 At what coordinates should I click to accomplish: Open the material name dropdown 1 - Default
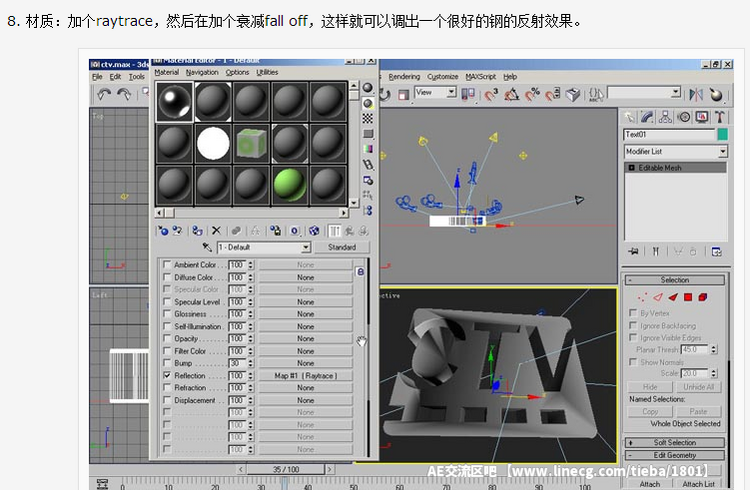[264, 247]
